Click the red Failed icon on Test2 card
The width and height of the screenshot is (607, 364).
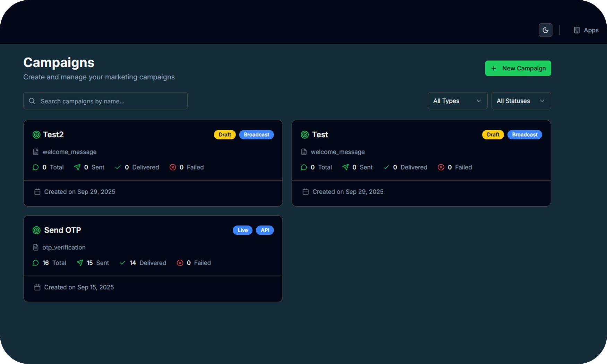pyautogui.click(x=173, y=167)
